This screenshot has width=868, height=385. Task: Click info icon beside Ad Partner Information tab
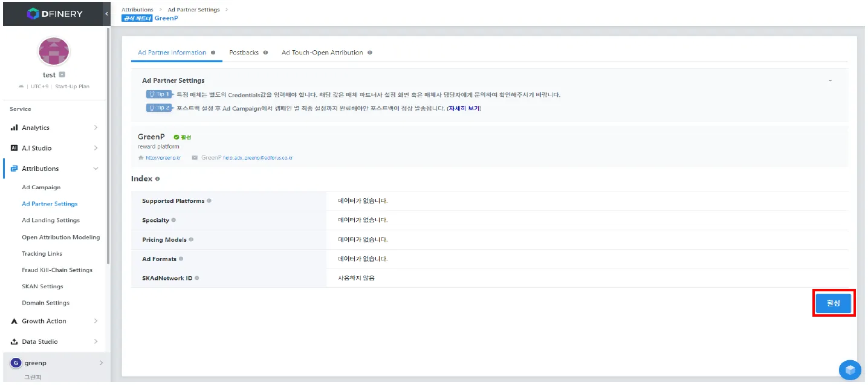[x=213, y=53]
